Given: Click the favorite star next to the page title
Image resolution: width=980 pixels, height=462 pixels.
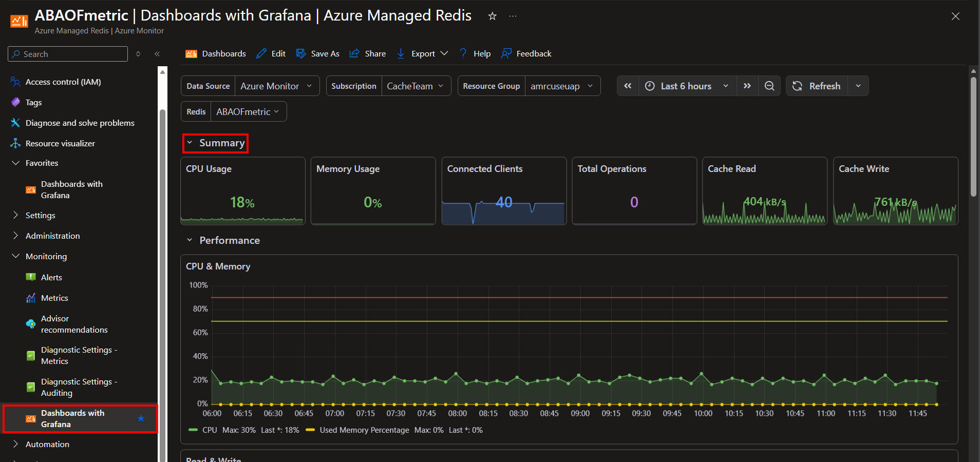Looking at the screenshot, I should pos(492,16).
